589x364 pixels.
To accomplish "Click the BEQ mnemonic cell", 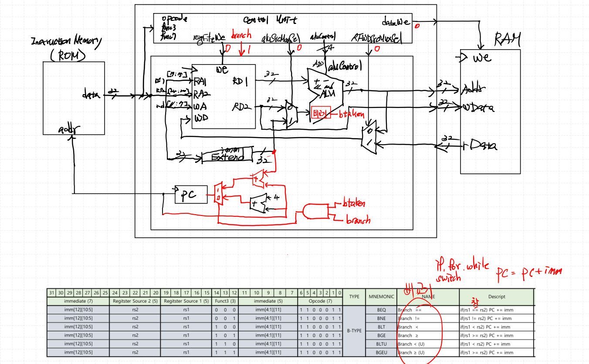I will [x=381, y=310].
